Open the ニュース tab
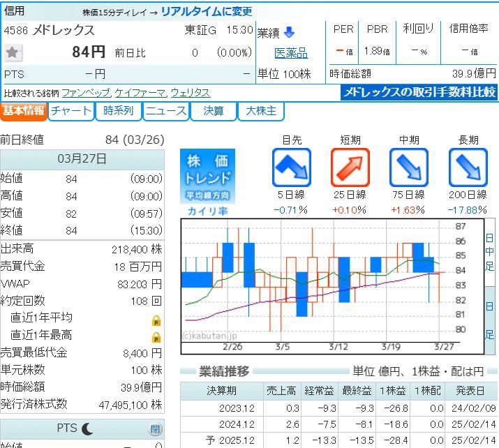This screenshot has height=448, width=499. 166,111
